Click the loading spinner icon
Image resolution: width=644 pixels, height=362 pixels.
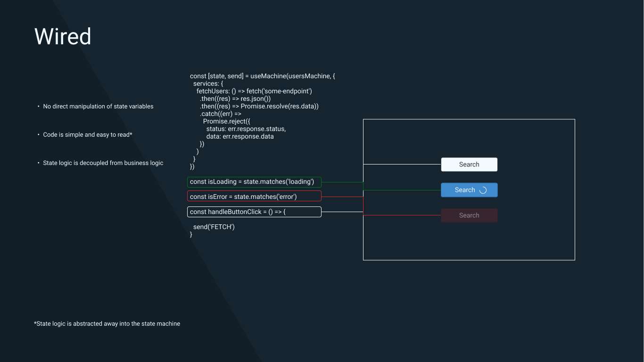(x=483, y=190)
